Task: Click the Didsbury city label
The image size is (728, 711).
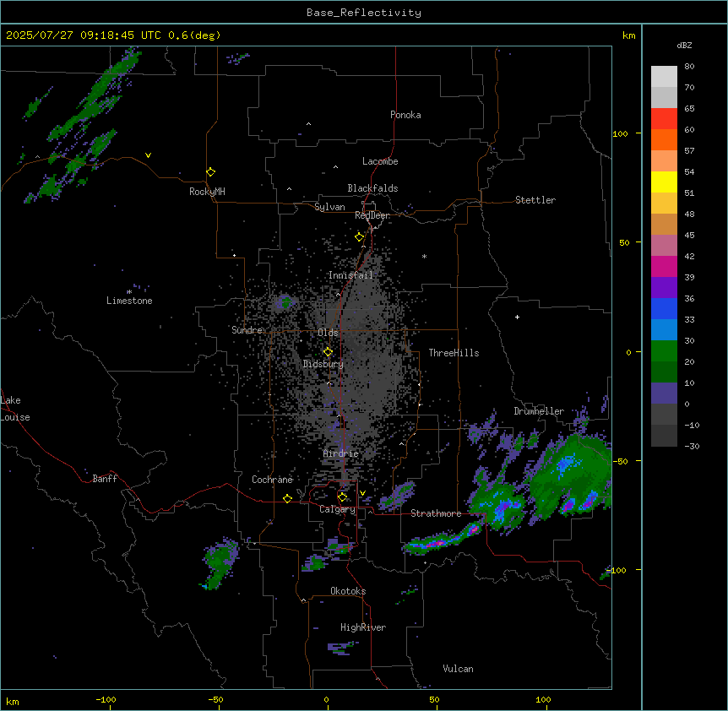Action: (323, 364)
